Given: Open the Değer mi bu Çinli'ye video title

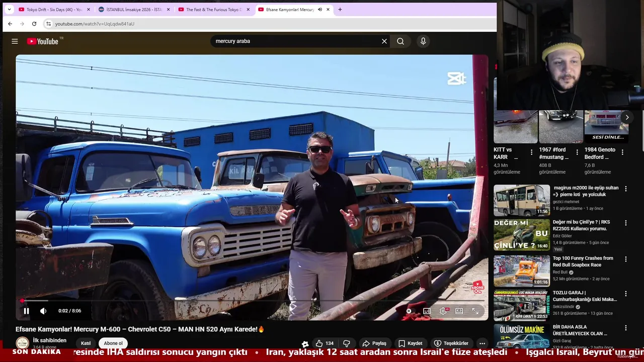Looking at the screenshot, I should click(x=582, y=225).
